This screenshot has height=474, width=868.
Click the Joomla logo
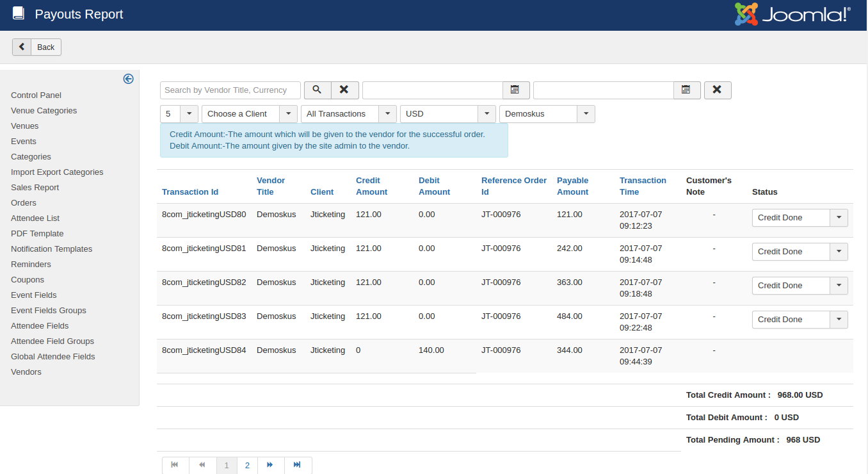(x=792, y=15)
